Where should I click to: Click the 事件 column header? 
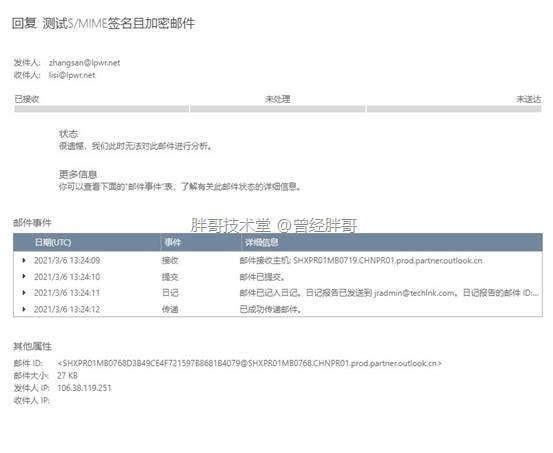click(x=172, y=242)
